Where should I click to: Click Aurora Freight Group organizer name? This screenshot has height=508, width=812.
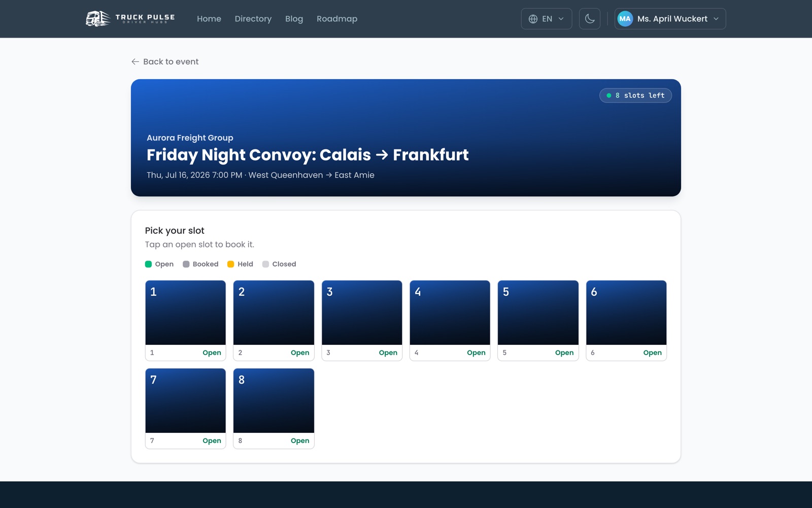(x=190, y=138)
